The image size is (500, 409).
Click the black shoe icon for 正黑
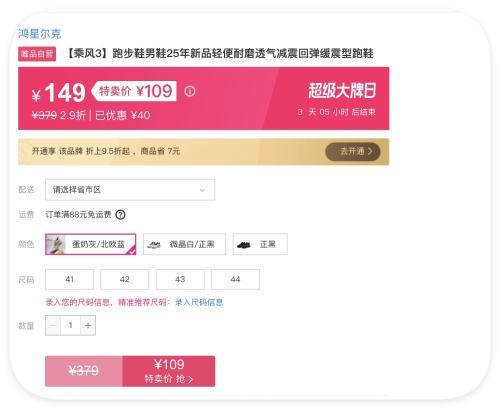(244, 245)
